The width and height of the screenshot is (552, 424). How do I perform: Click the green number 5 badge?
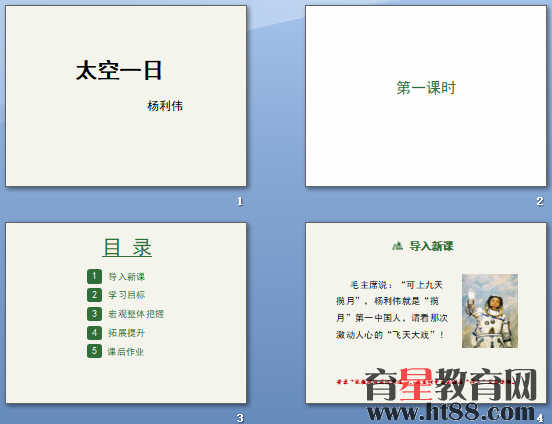pos(94,351)
